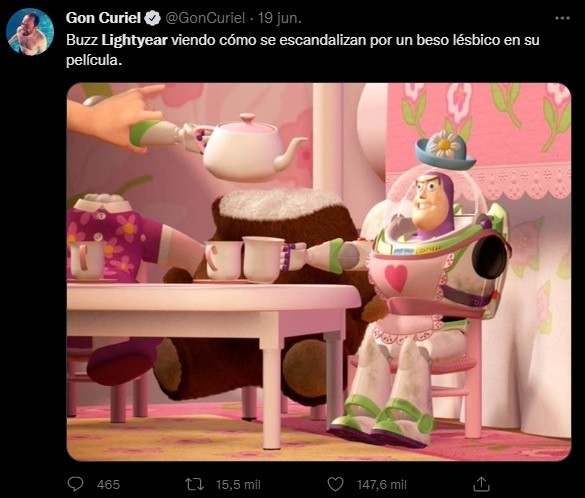Click the word película. ending the tweet
Image resolution: width=585 pixels, height=498 pixels.
[x=94, y=60]
